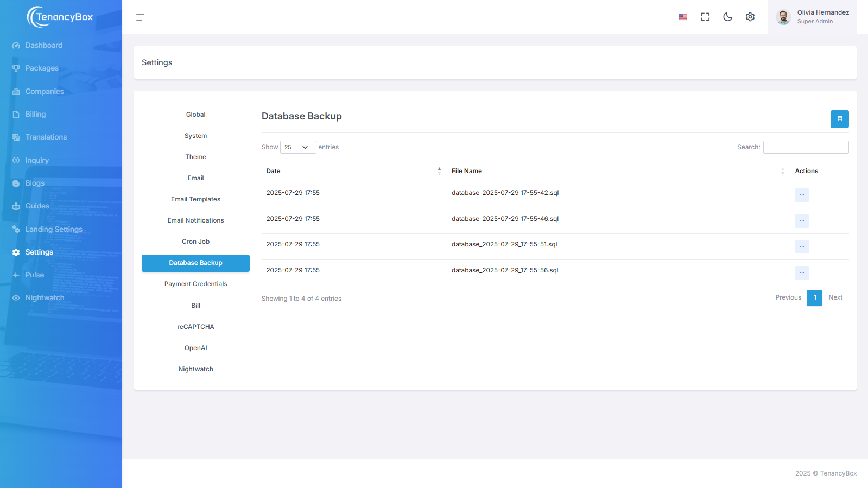Open Email settings tab

tap(195, 178)
